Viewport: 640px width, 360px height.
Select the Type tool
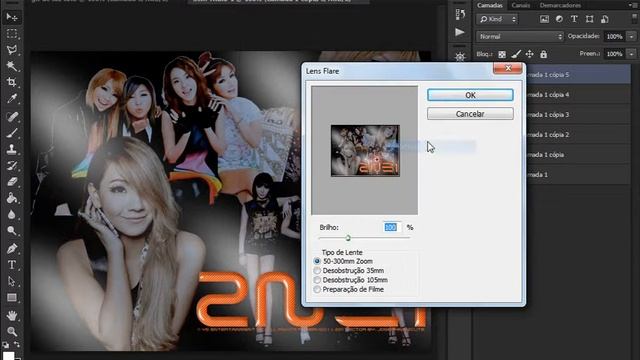coord(12,264)
